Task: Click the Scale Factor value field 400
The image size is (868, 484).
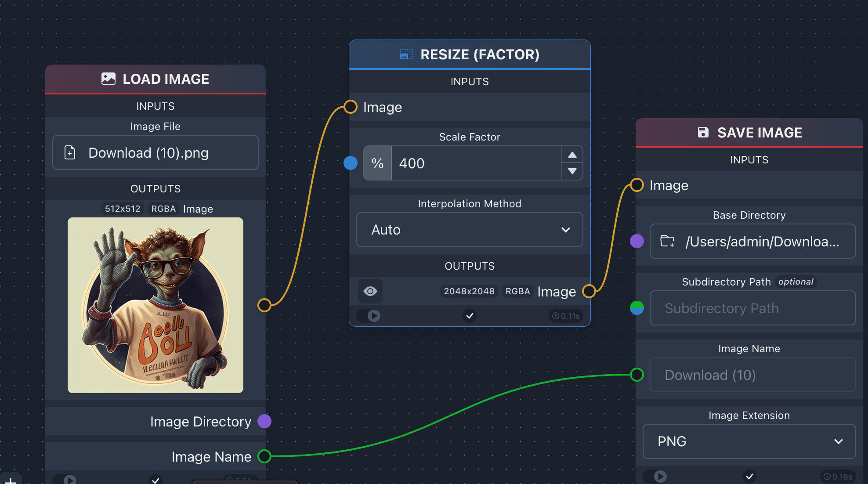Action: point(476,163)
